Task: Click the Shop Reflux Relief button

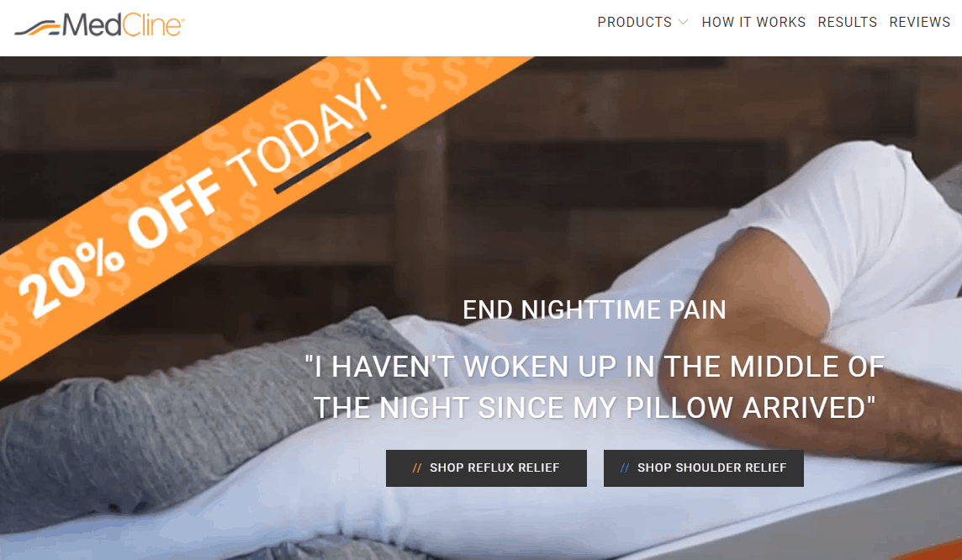Action: tap(487, 468)
